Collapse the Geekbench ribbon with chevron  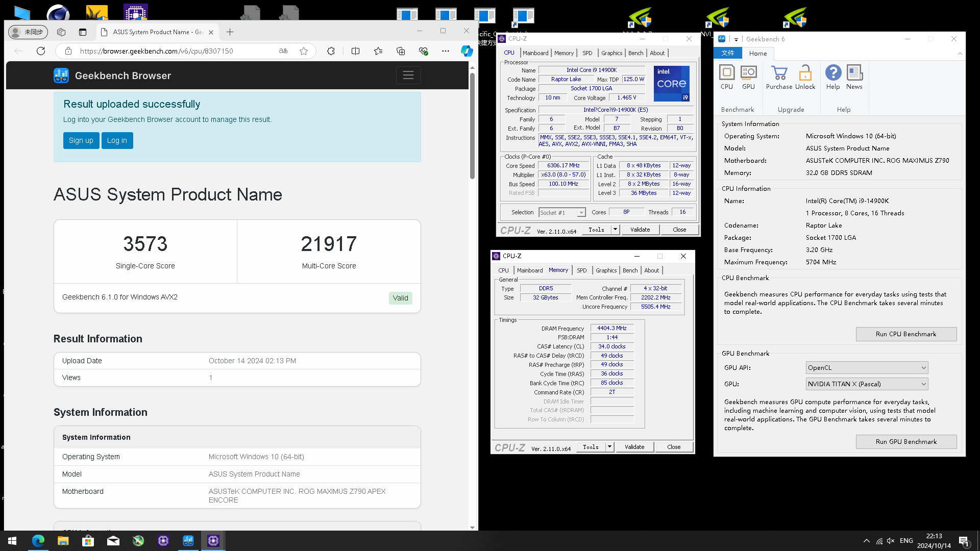pyautogui.click(x=960, y=54)
